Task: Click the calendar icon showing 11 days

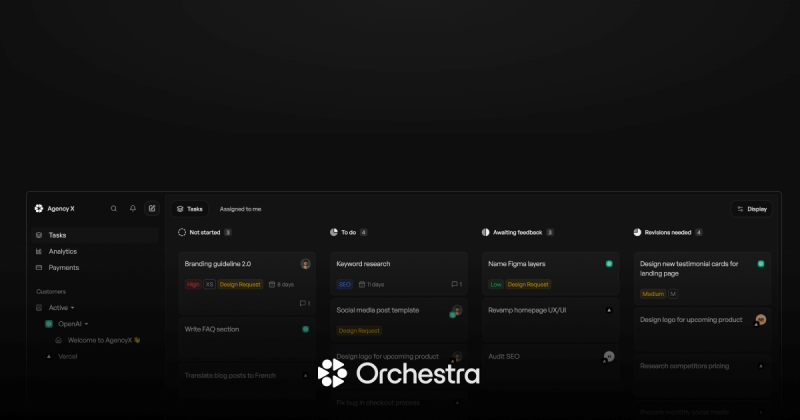Action: pyautogui.click(x=362, y=284)
